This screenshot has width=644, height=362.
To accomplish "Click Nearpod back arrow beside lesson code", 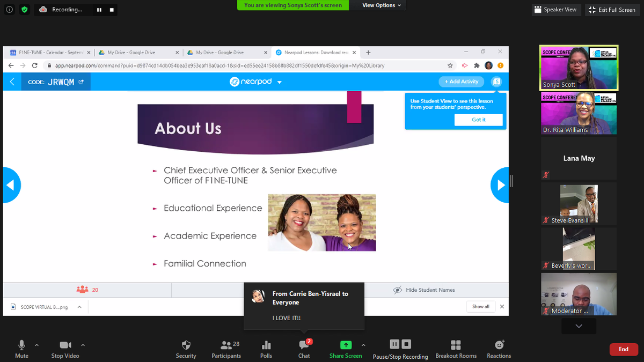I will [12, 82].
